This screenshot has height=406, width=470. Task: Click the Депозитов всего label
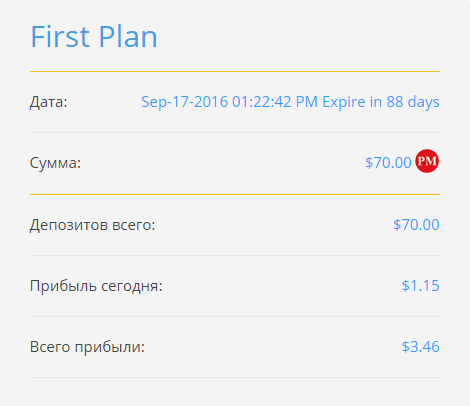point(93,225)
